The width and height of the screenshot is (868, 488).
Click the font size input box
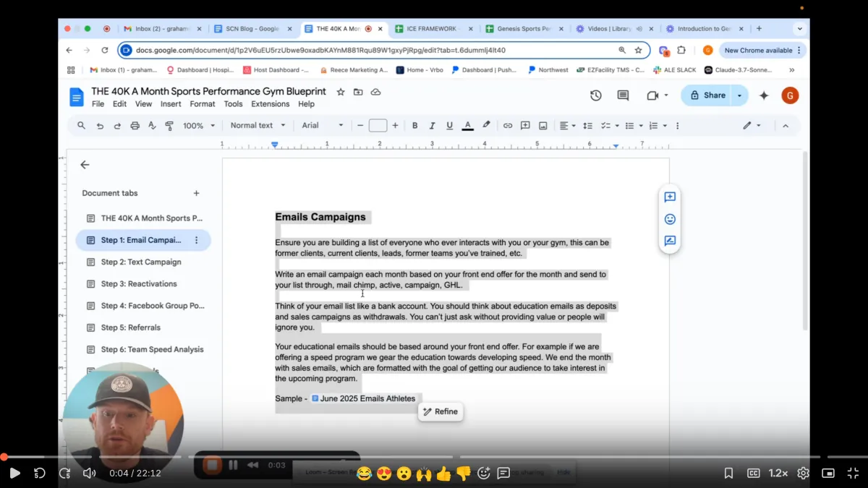pos(378,126)
